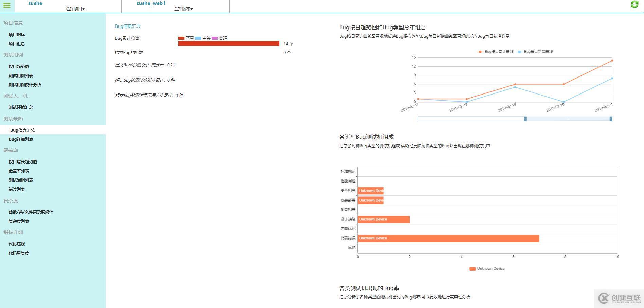Click the green refresh icon at top right
Viewport: 644px width, 308px height.
(x=634, y=5)
